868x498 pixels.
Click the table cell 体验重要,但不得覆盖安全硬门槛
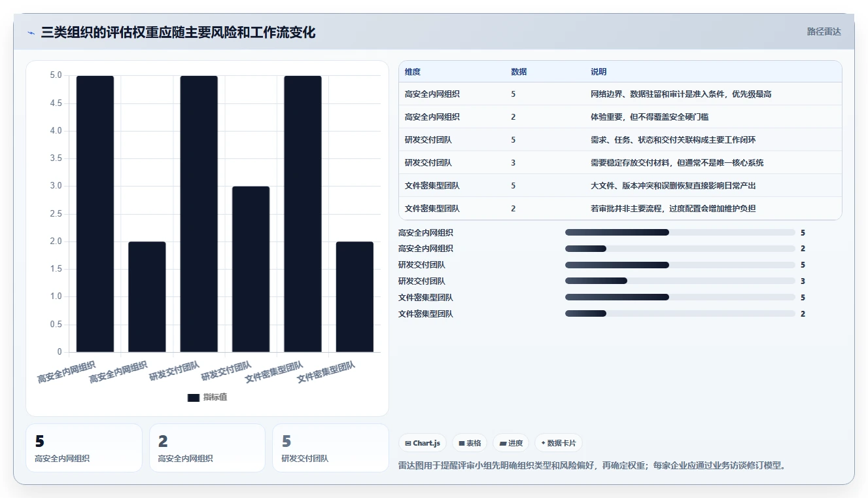point(650,117)
